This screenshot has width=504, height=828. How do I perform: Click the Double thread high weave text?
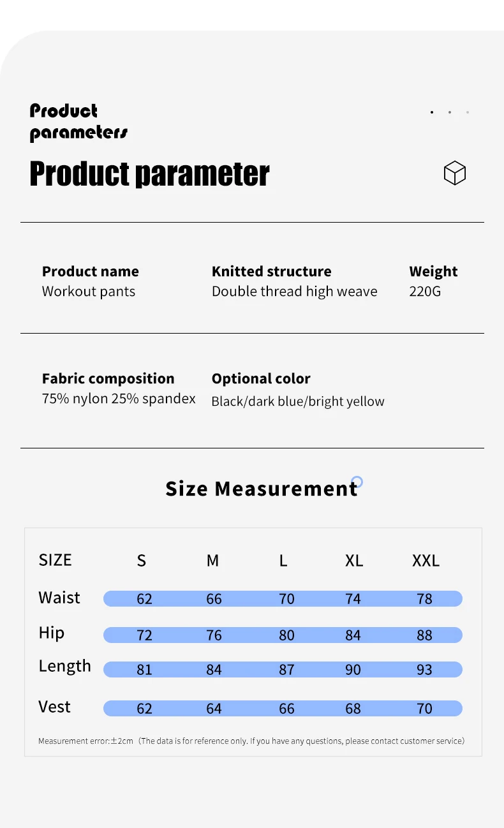295,292
